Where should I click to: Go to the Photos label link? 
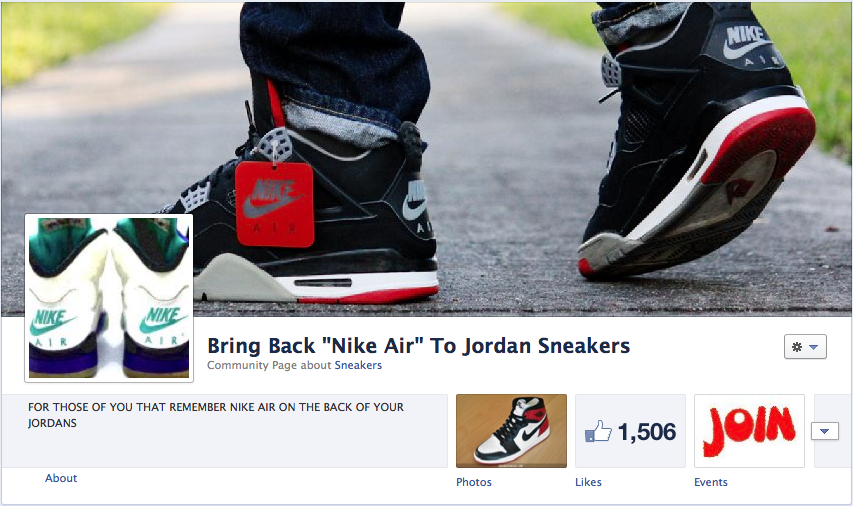coord(474,482)
